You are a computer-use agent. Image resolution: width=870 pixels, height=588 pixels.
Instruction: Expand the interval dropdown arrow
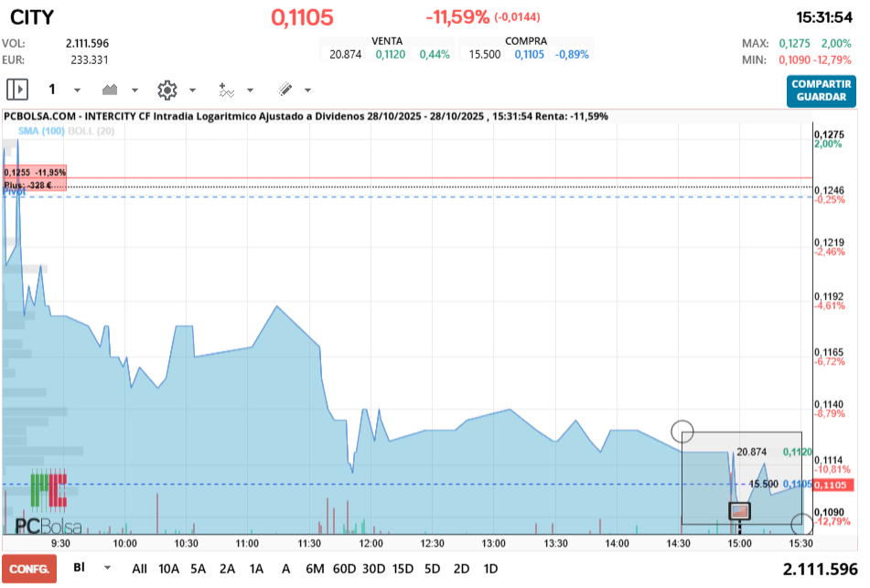pyautogui.click(x=77, y=89)
